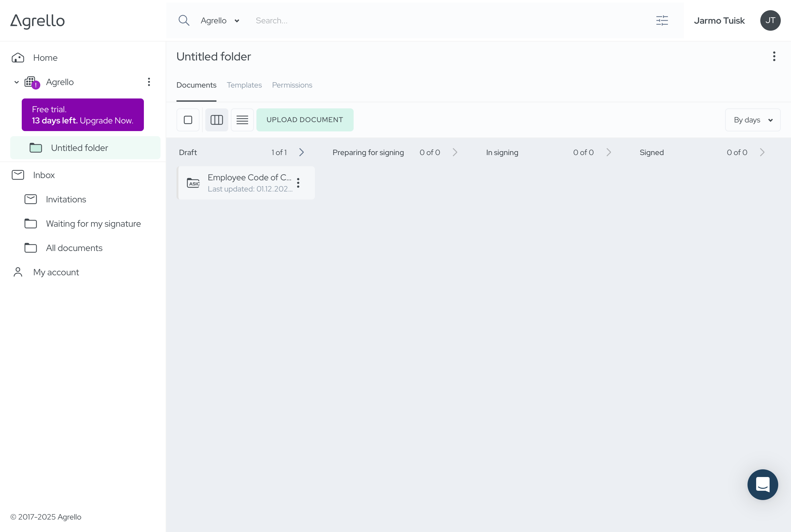791x532 pixels.
Task: Open the Waiting for my signature folder icon
Action: click(30, 223)
